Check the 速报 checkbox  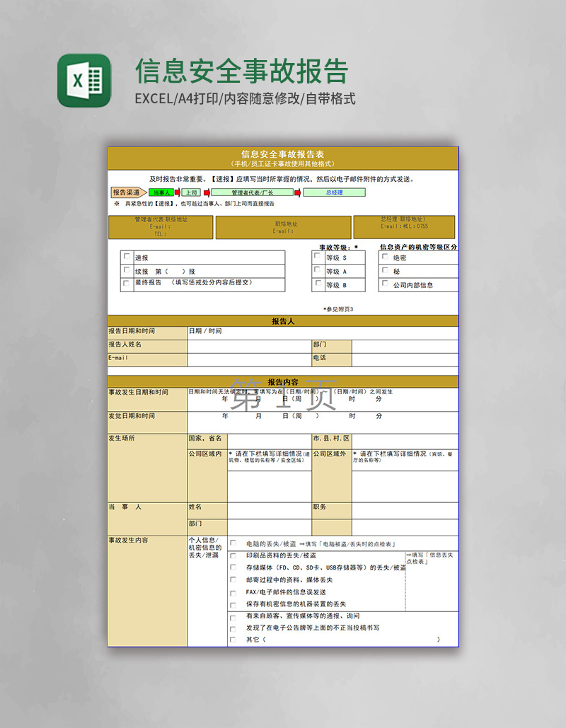[125, 256]
